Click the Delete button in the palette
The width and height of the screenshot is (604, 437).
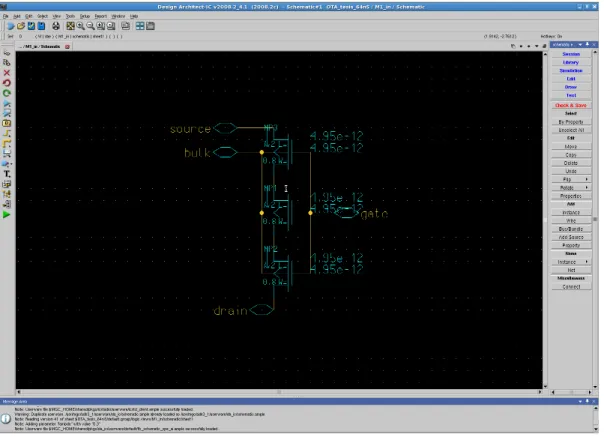(571, 163)
